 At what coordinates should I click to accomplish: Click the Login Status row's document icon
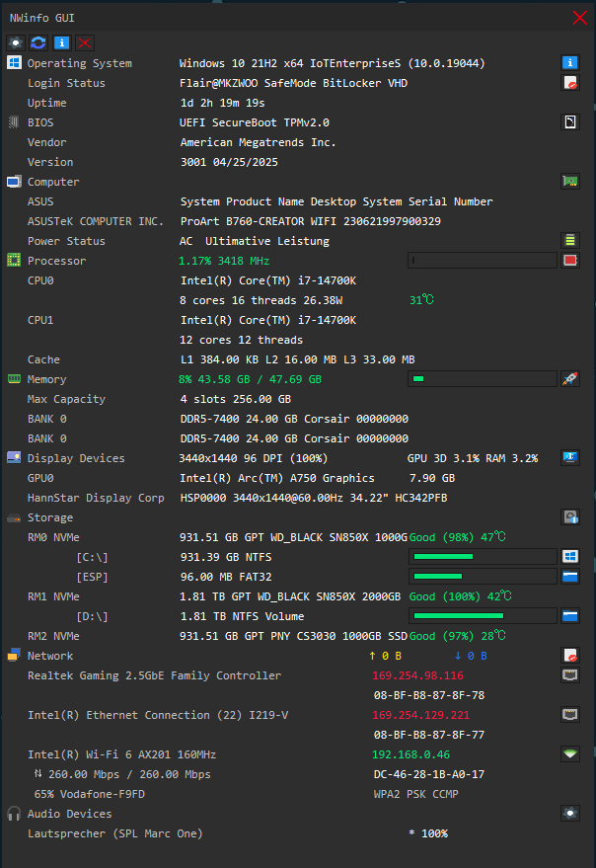pos(570,83)
